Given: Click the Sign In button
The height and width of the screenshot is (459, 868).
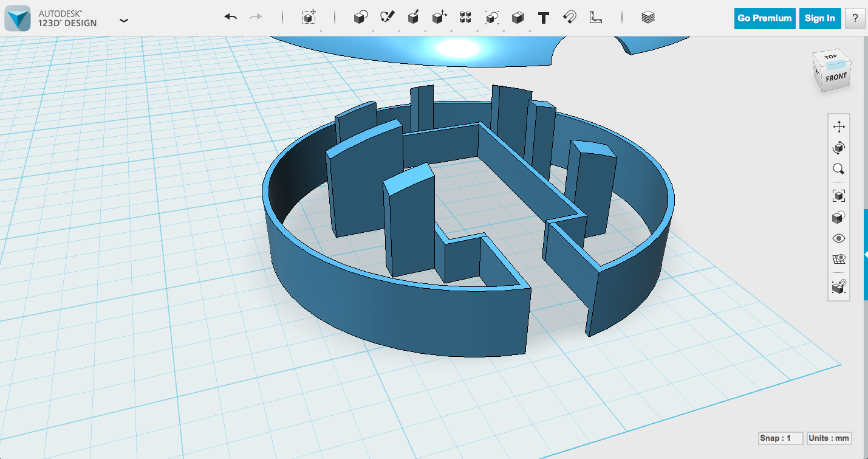Looking at the screenshot, I should click(x=819, y=18).
